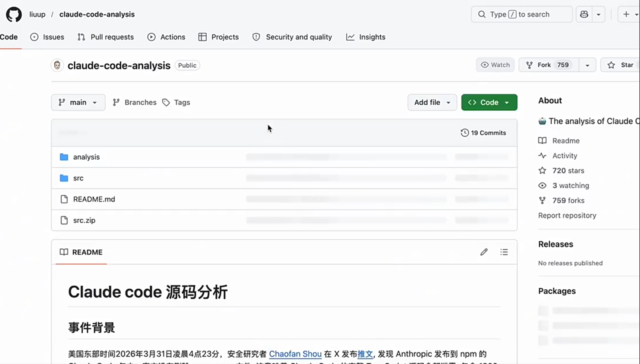Click the 事件背景 section heading
Screen dimensions: 640x364
coord(92,328)
